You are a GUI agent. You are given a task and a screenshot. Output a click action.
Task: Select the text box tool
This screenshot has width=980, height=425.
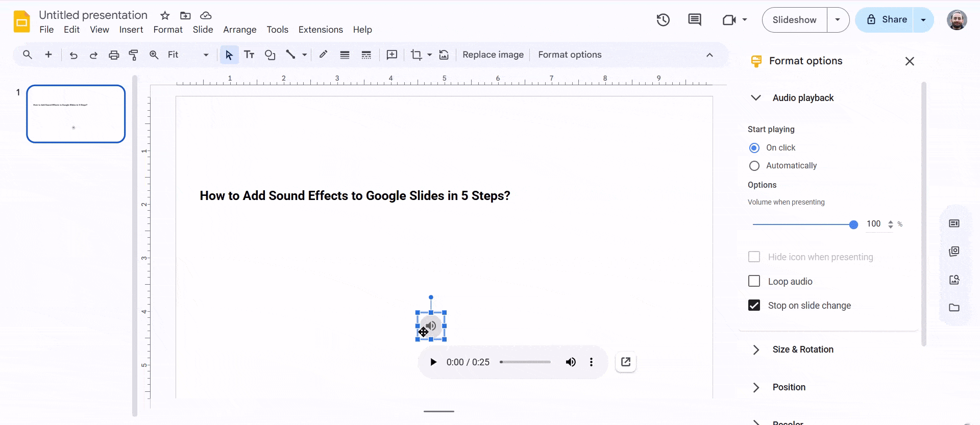tap(249, 55)
